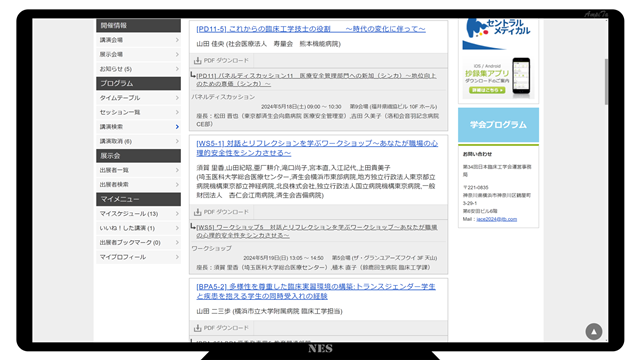Click chevron next to マイスケジュール (13)

pos(177,214)
